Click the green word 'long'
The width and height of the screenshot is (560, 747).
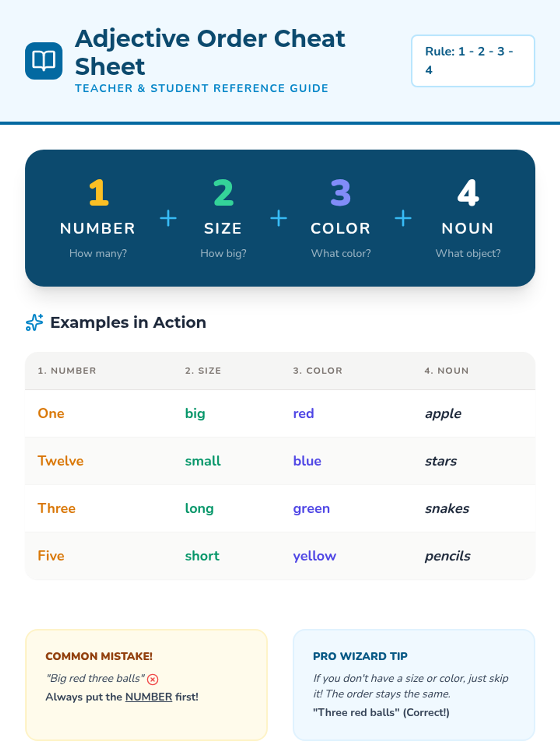pyautogui.click(x=199, y=508)
